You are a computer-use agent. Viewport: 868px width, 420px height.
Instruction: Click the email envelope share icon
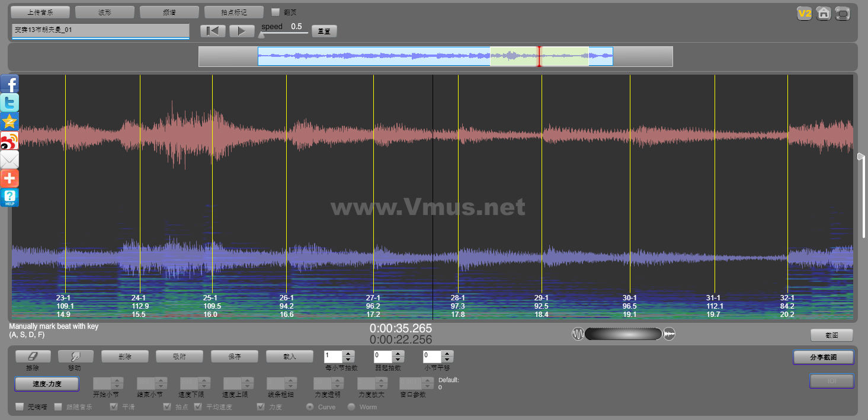point(9,159)
